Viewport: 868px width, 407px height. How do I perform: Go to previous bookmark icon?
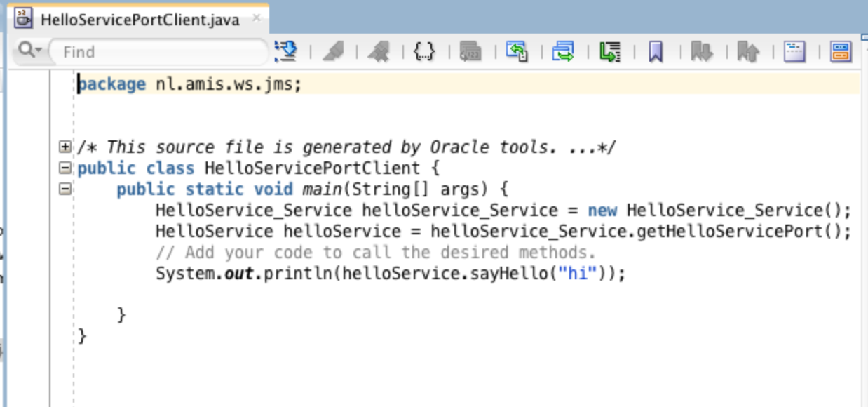pos(747,51)
